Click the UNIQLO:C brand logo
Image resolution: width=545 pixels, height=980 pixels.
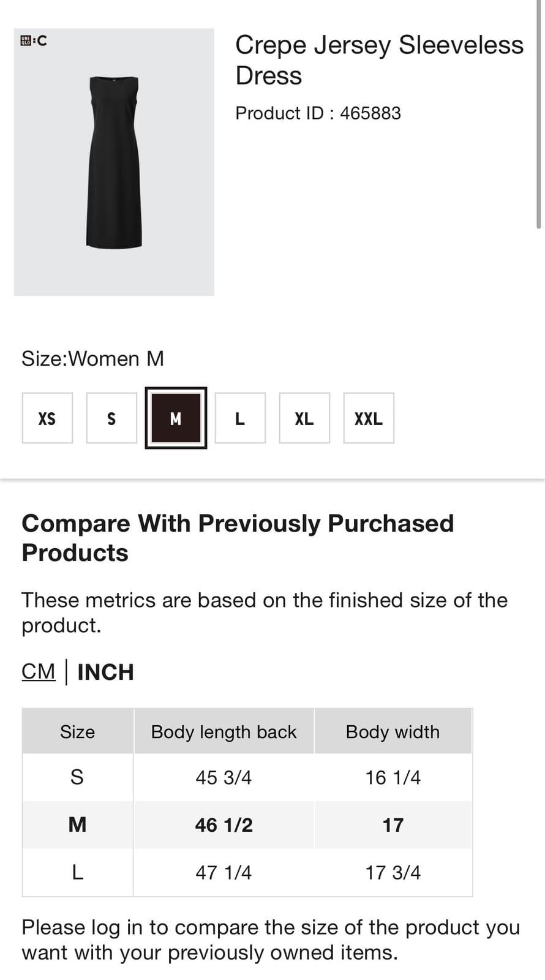click(34, 41)
